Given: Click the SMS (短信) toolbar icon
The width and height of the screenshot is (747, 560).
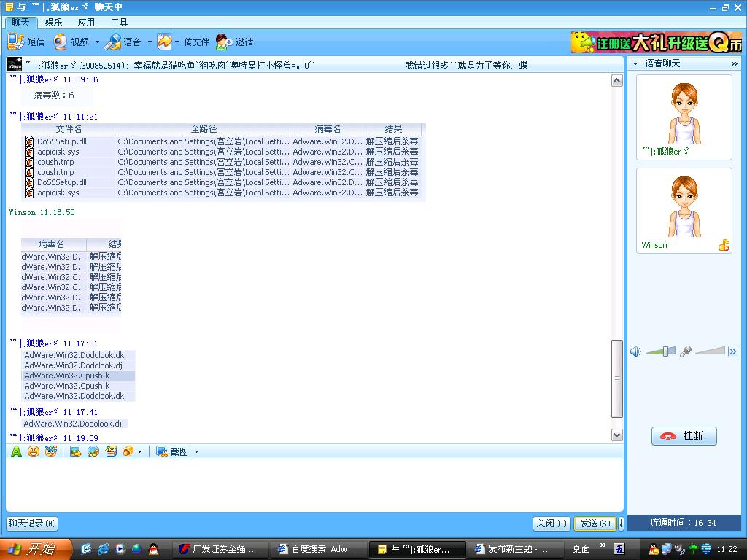Looking at the screenshot, I should coord(16,42).
